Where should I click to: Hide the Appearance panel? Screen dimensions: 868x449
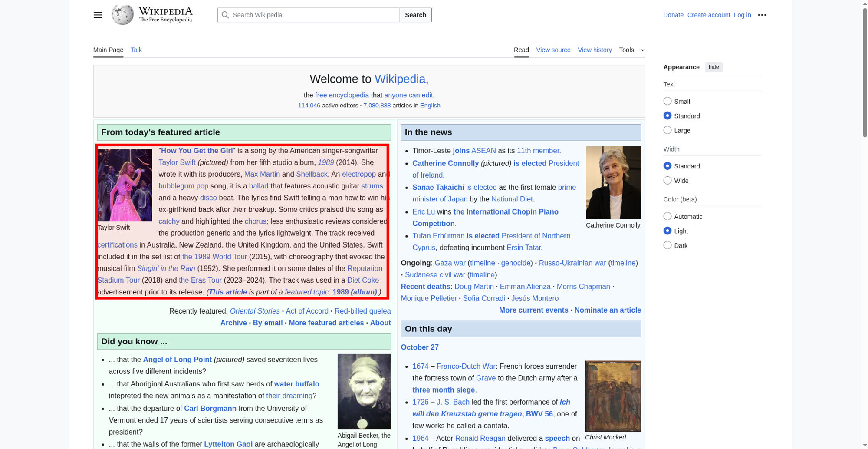tap(713, 67)
